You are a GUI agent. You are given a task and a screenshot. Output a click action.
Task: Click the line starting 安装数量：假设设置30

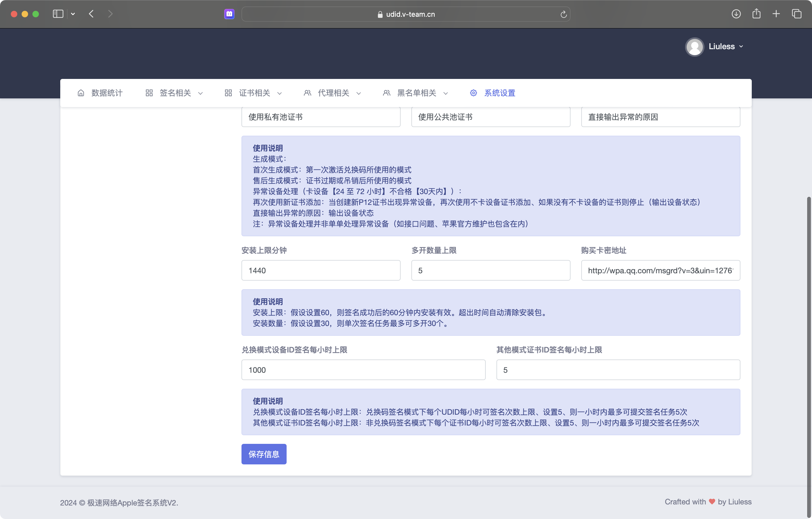tap(352, 323)
